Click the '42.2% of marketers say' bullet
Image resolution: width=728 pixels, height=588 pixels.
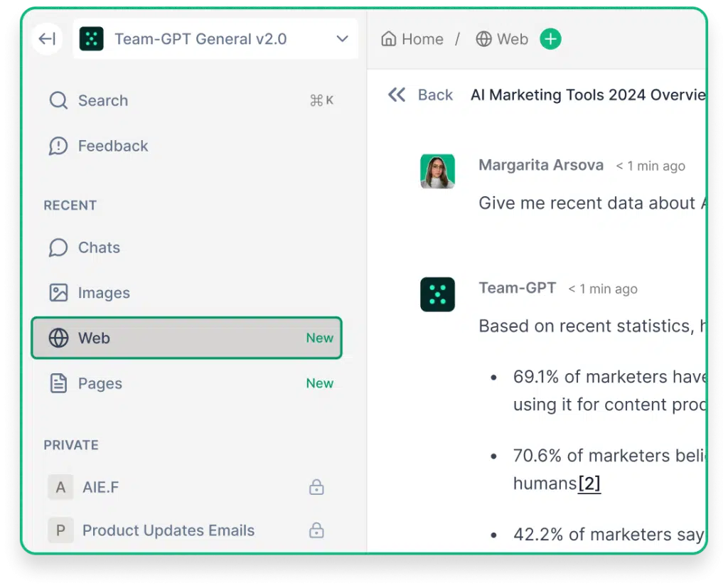609,535
